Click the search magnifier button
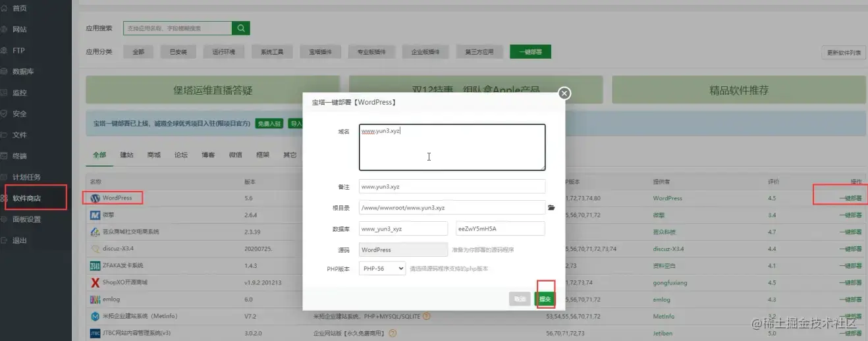 point(241,28)
